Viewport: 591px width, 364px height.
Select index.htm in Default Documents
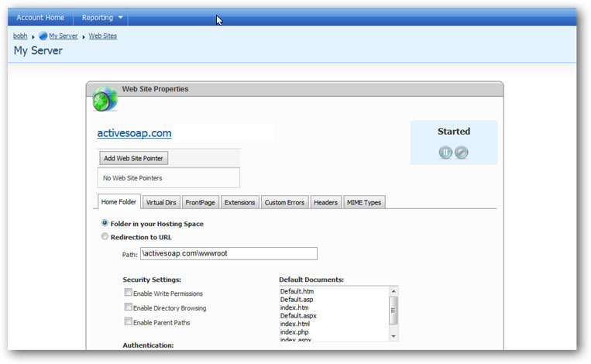pyautogui.click(x=294, y=307)
